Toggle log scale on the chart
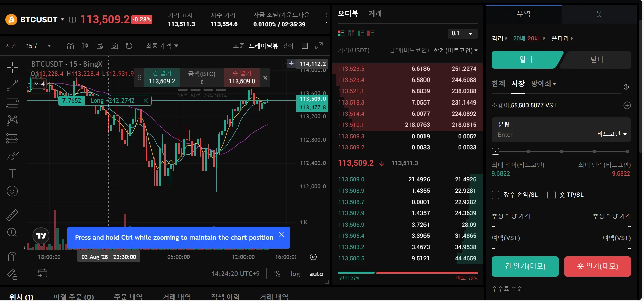This screenshot has width=644, height=301. coord(295,274)
